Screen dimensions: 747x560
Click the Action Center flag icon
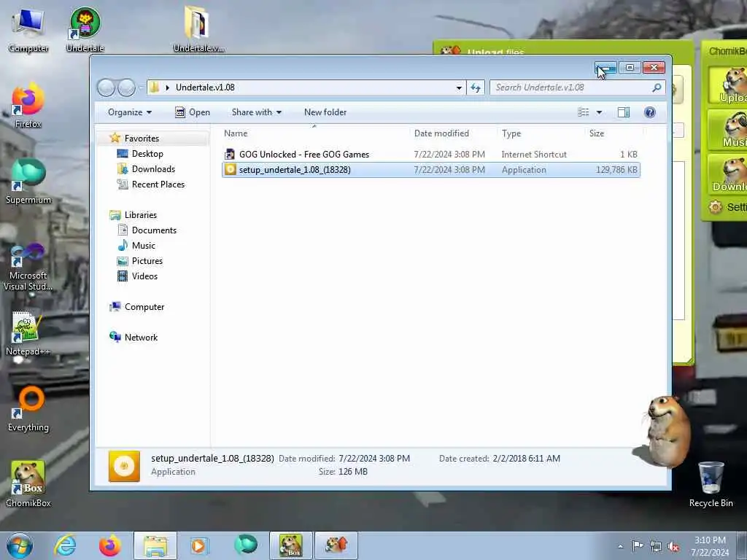point(638,545)
